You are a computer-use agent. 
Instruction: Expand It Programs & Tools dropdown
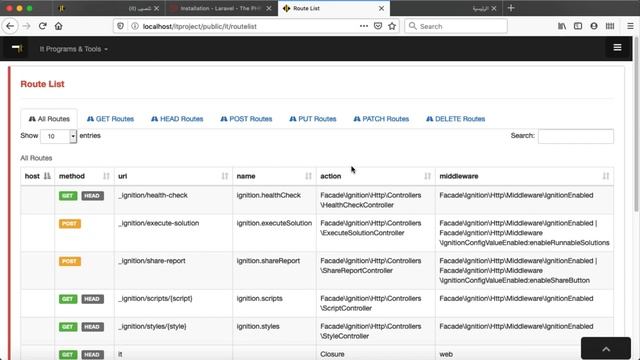pyautogui.click(x=73, y=49)
